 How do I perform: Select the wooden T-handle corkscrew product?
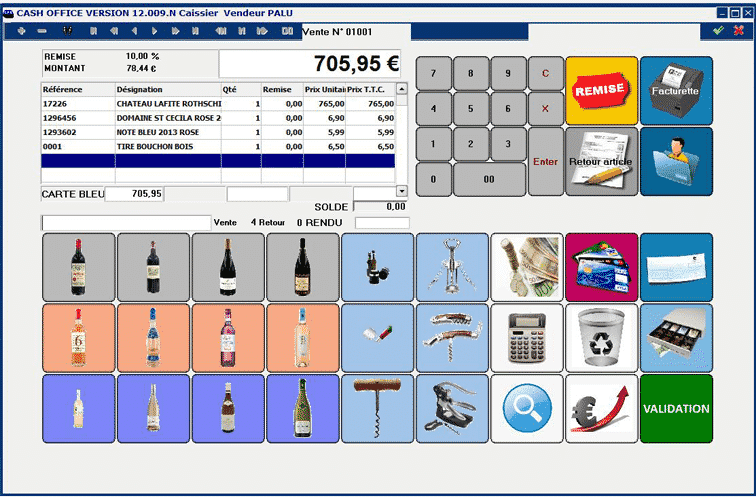pos(377,408)
